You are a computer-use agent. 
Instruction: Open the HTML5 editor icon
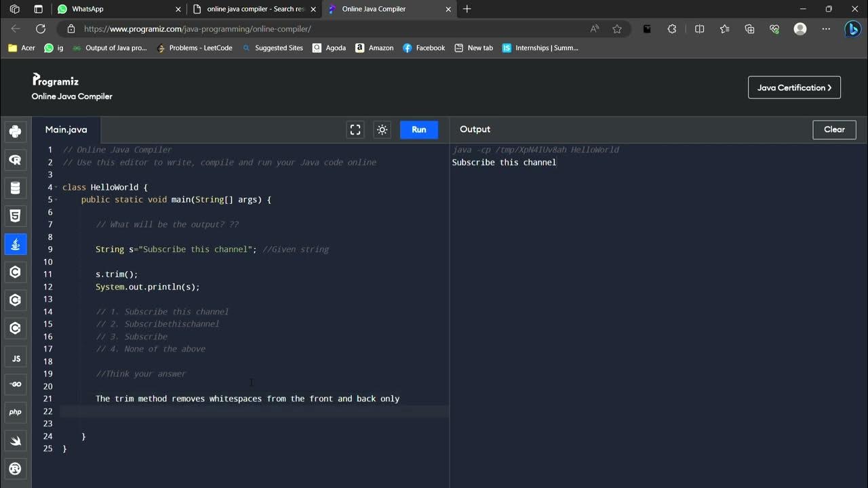(x=15, y=216)
